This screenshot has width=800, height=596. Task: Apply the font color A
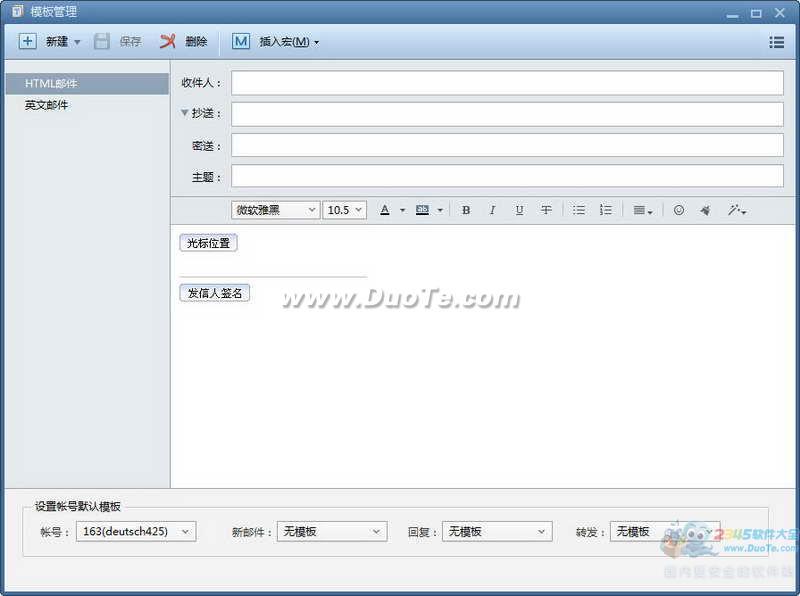(x=384, y=210)
